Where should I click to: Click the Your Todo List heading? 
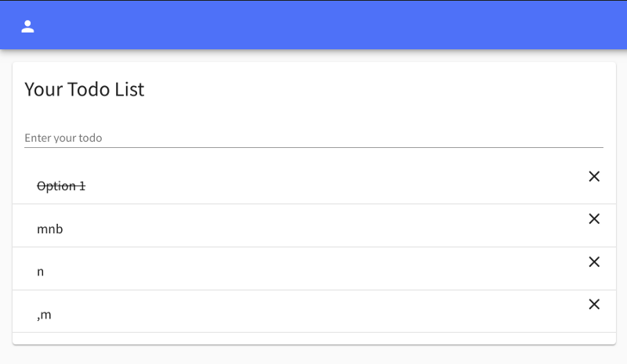(84, 89)
